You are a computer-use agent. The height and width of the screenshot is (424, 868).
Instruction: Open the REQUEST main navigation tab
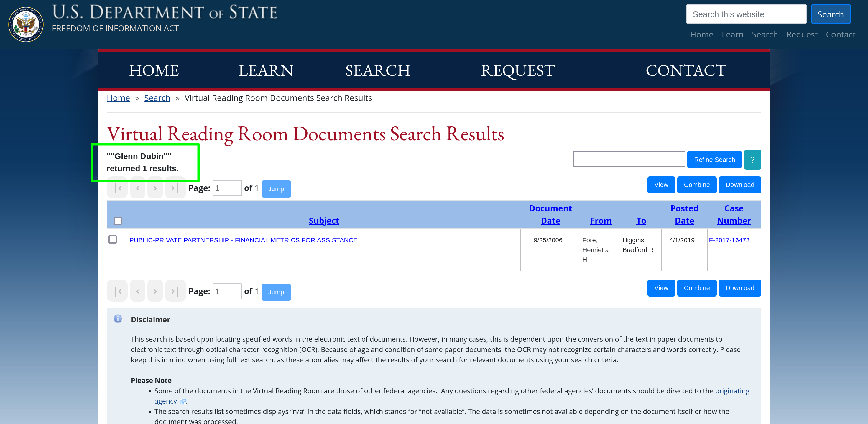pos(518,70)
